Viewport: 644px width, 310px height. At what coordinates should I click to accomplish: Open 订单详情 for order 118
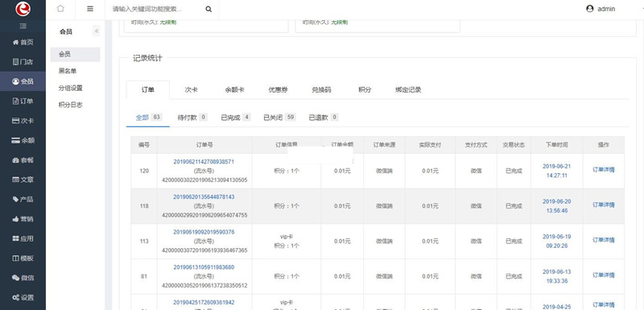[x=603, y=205]
